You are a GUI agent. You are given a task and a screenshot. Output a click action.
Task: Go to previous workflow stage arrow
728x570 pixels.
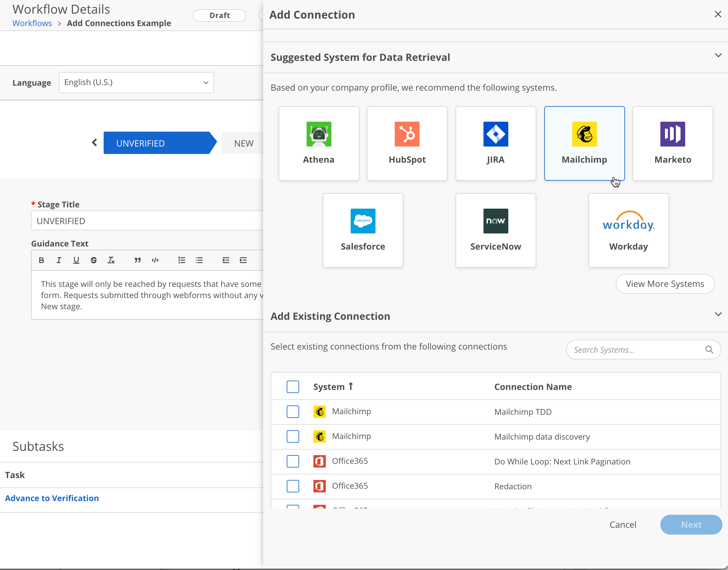(x=94, y=142)
